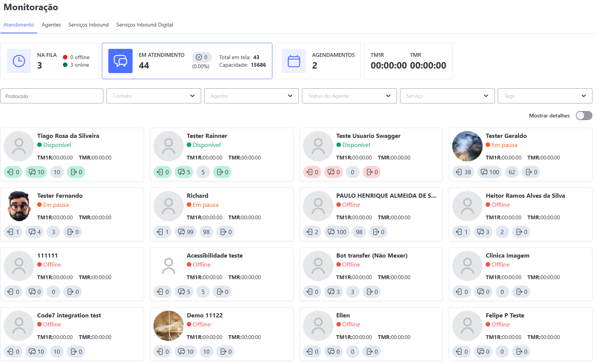Click Richard's chat count badge showing 99
597x364 pixels.
tap(186, 232)
